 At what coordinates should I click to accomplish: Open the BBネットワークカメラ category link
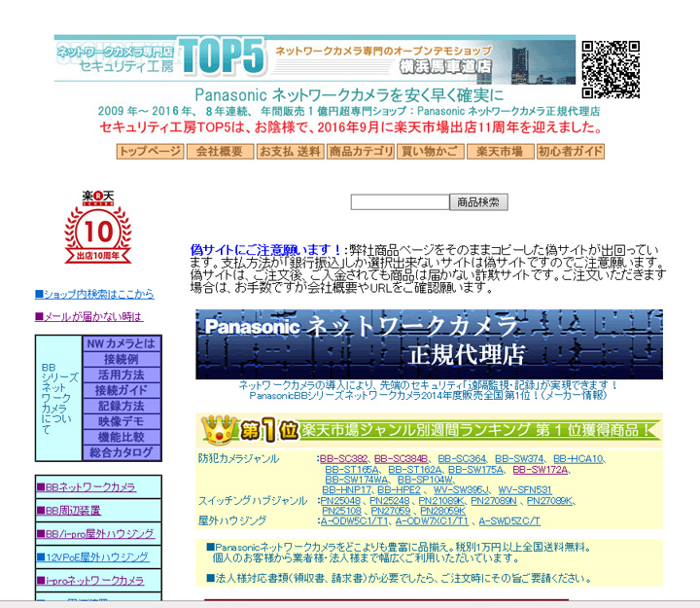pos(88,486)
